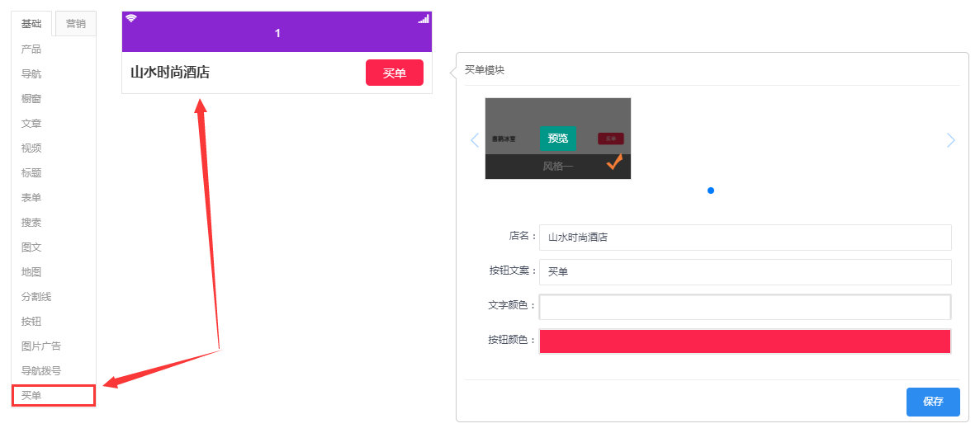Switch to the 基础 tab
The height and width of the screenshot is (433, 980).
(x=31, y=24)
